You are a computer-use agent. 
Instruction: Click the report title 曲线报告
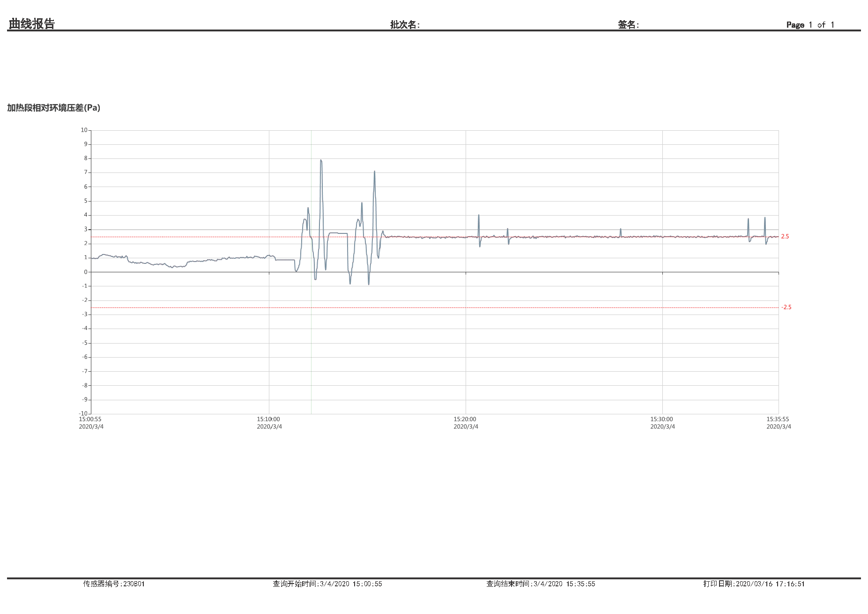click(x=32, y=23)
